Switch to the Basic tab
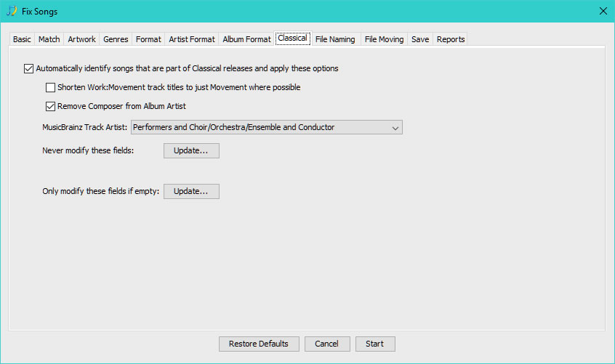The height and width of the screenshot is (364, 615). point(22,39)
